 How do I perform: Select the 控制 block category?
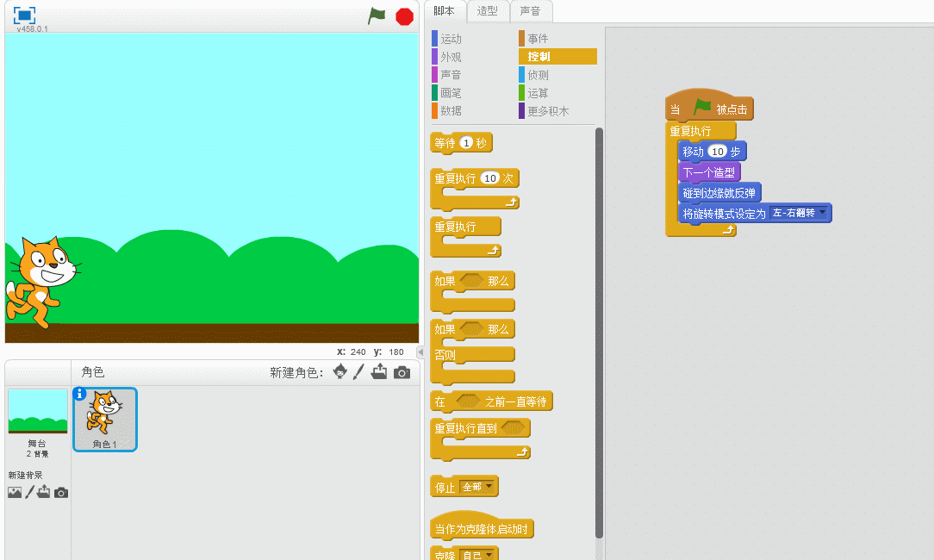coord(557,57)
